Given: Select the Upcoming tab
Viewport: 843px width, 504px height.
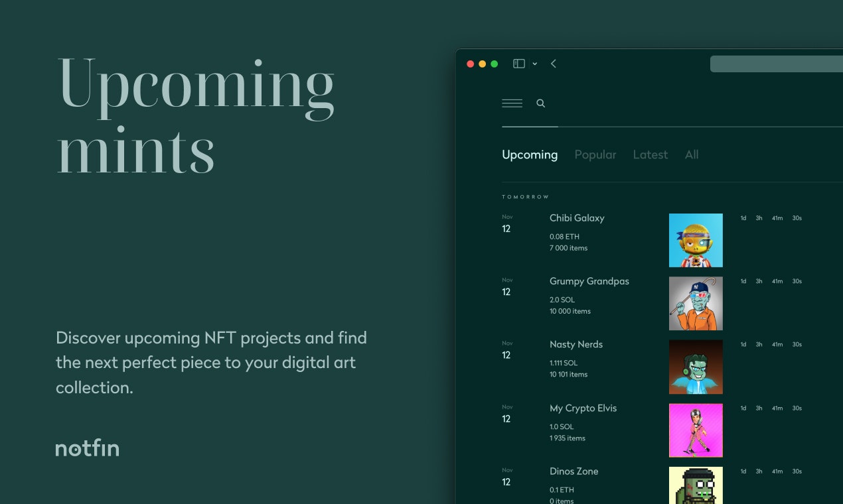Looking at the screenshot, I should click(530, 155).
